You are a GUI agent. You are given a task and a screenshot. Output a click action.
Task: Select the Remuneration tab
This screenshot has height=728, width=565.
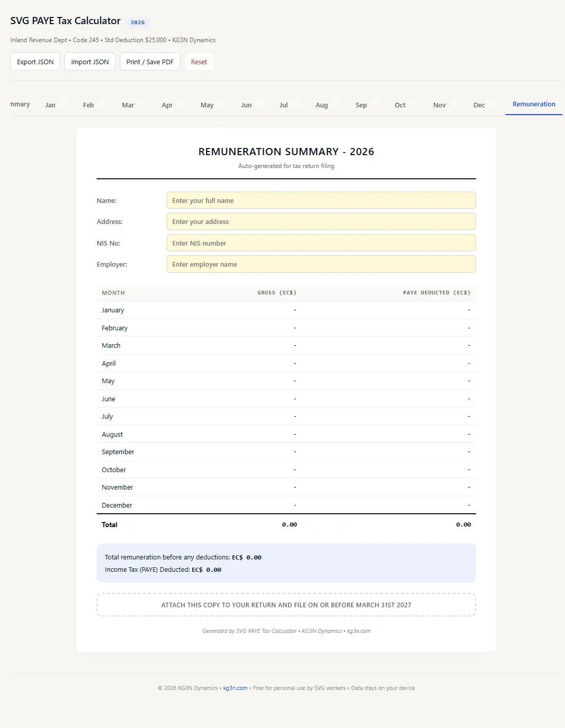534,104
